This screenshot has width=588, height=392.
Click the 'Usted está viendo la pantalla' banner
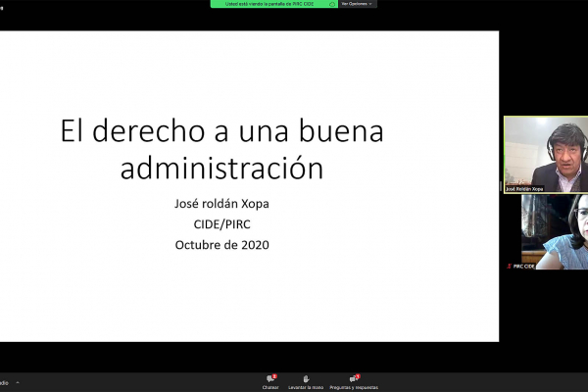pos(274,4)
